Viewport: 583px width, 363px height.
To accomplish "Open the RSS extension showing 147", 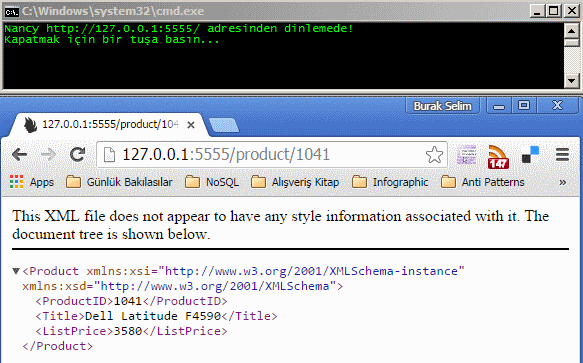I will tap(498, 156).
